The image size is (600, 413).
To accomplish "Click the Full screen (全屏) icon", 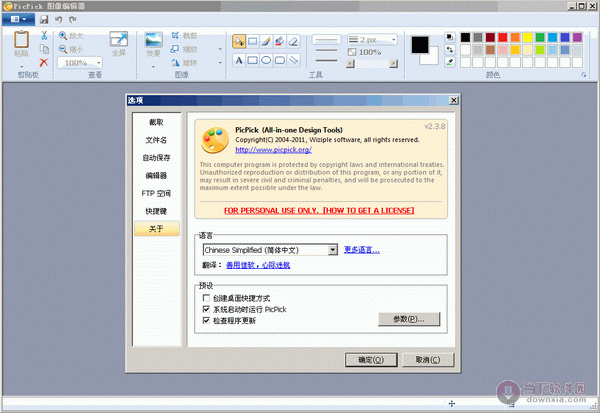I will tap(119, 39).
